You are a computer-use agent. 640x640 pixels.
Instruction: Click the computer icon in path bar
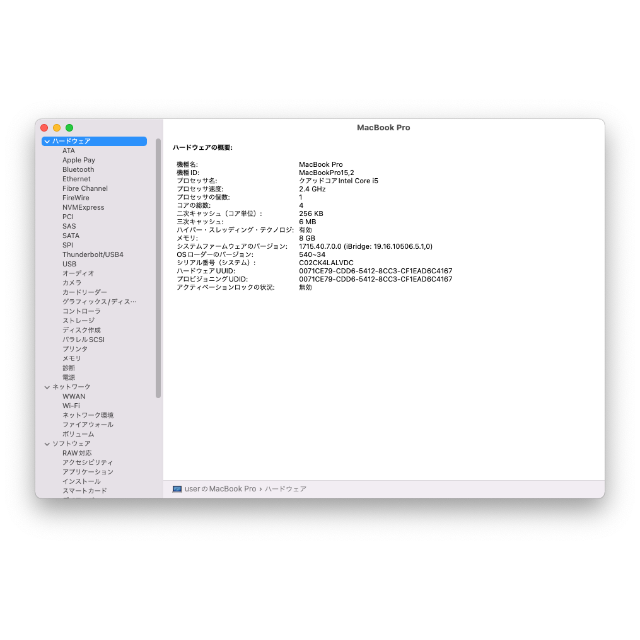(x=177, y=489)
